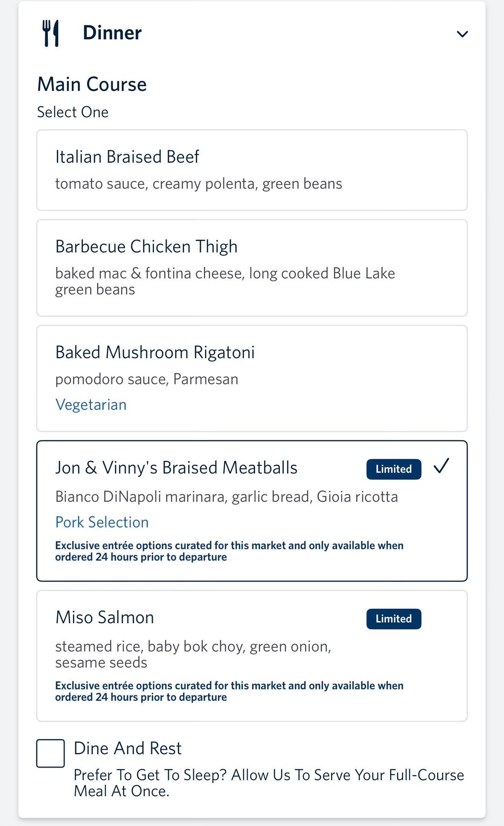Click the fork and knife Dinner icon
Viewport: 504px width, 826px height.
51,33
